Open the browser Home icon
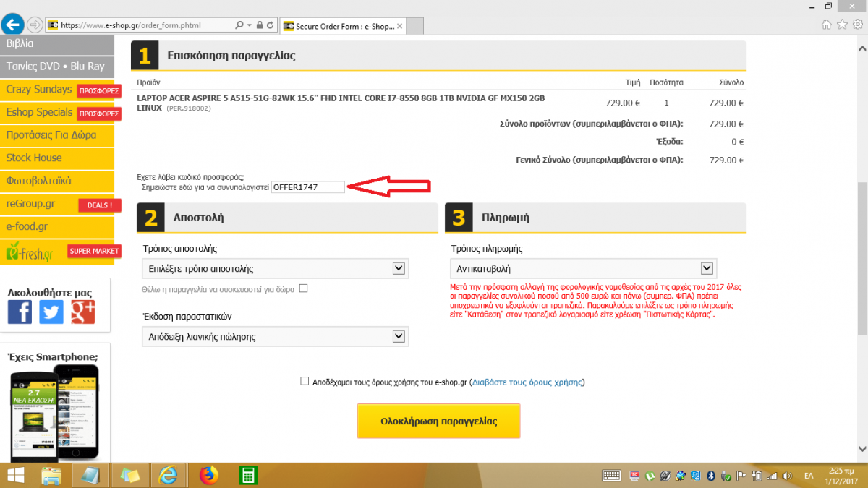The height and width of the screenshot is (488, 868). coord(827,25)
